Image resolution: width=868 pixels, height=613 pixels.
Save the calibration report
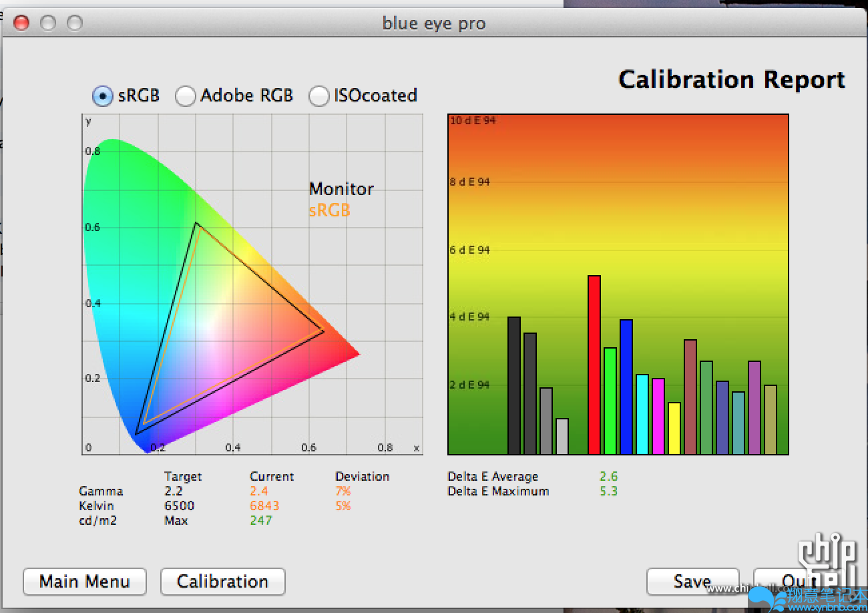(x=692, y=582)
